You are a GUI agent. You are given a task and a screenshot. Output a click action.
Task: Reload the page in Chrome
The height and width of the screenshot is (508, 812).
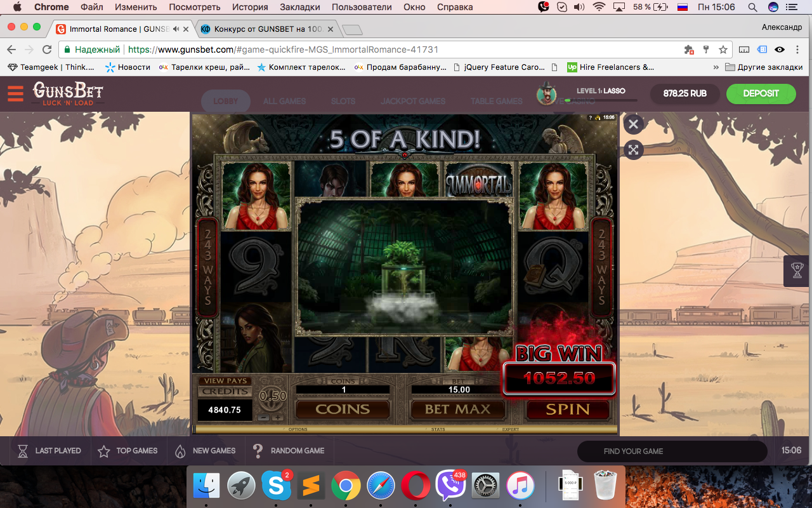tap(46, 50)
